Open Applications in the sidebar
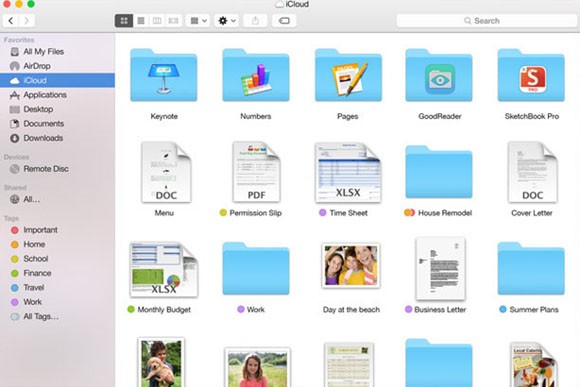Screen dimensions: 580x387 click(x=57, y=95)
